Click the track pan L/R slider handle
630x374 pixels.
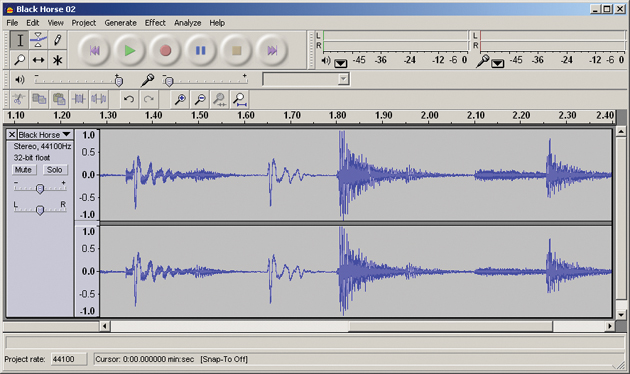40,210
